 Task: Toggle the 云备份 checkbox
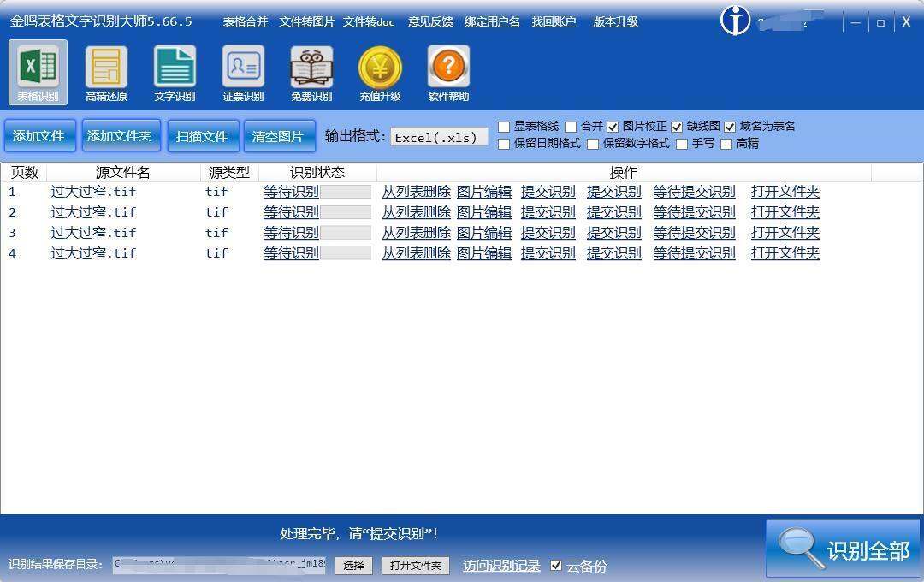click(556, 566)
